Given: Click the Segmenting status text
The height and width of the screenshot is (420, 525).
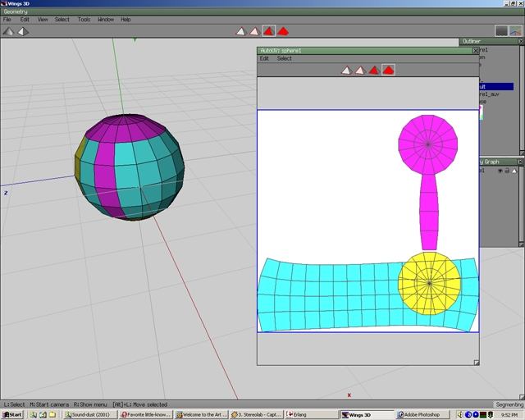Looking at the screenshot, I should point(509,404).
